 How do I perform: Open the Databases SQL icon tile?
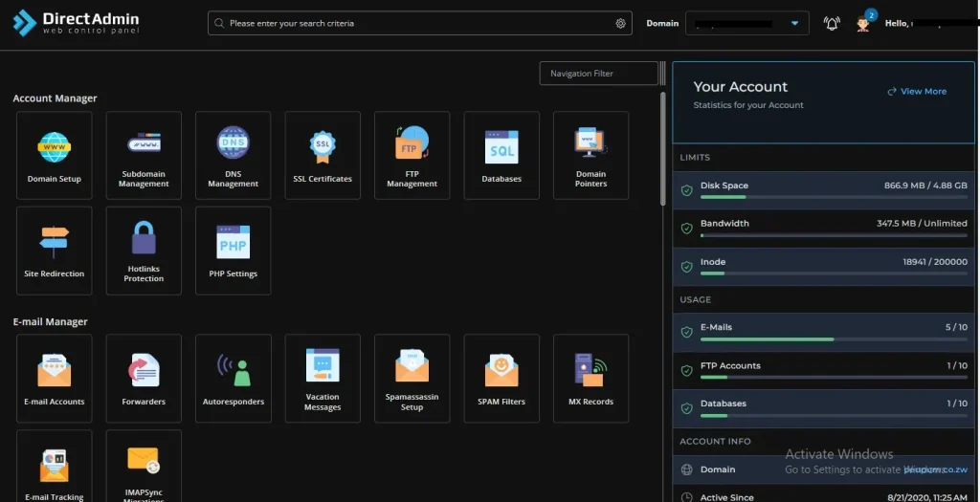click(x=501, y=156)
